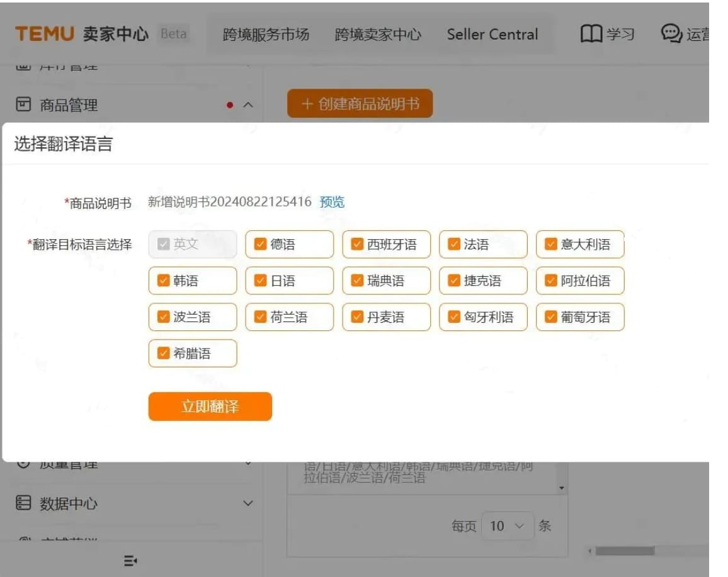Click the 数据中心 sidebar icon

coord(23,503)
